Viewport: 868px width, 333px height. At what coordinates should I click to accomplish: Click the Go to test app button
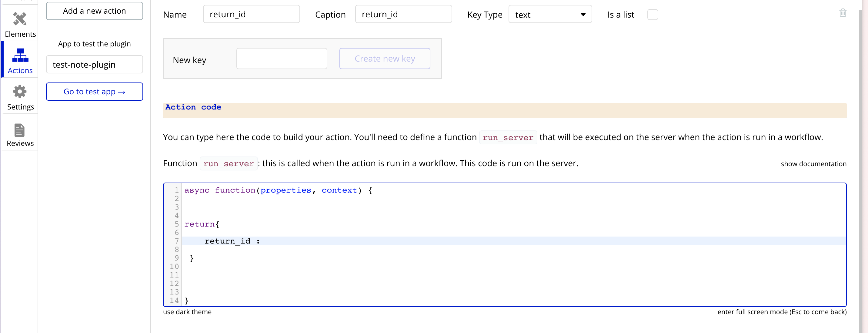94,92
